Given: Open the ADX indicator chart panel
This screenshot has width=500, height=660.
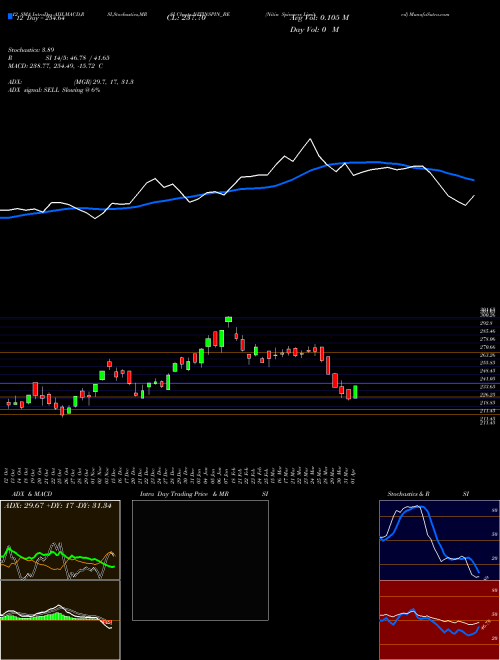Looking at the screenshot, I should tap(60, 540).
